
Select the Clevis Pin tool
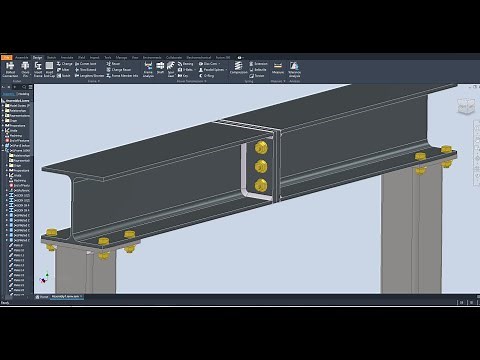(25, 69)
